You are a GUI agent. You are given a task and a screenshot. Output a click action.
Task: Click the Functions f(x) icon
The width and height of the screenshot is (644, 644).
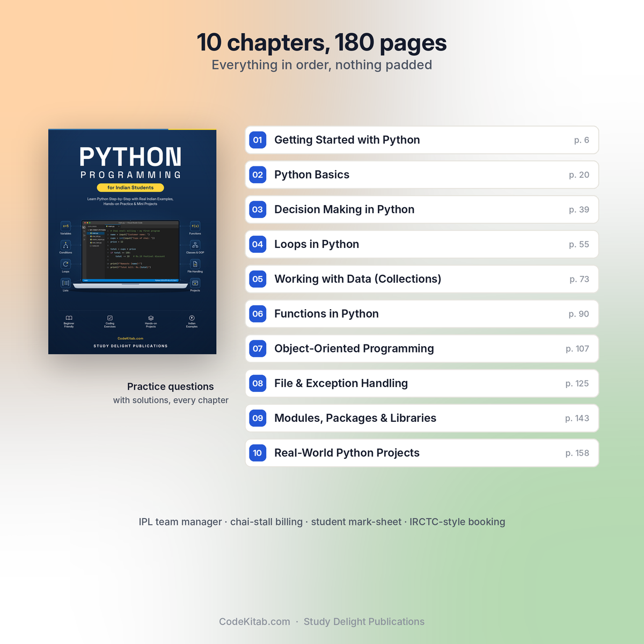pyautogui.click(x=195, y=226)
